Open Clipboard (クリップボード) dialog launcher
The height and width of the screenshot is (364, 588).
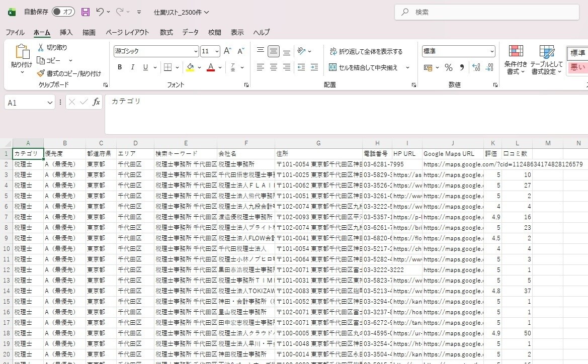point(106,85)
